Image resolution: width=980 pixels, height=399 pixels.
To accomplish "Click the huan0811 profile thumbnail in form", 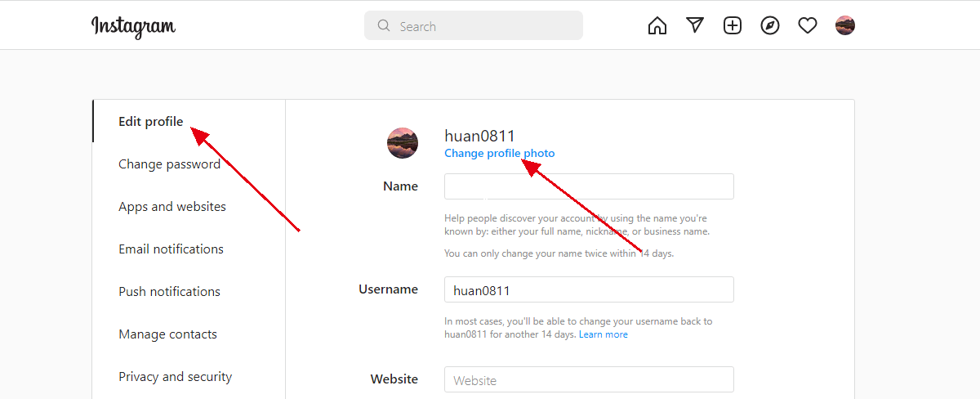I will point(403,143).
